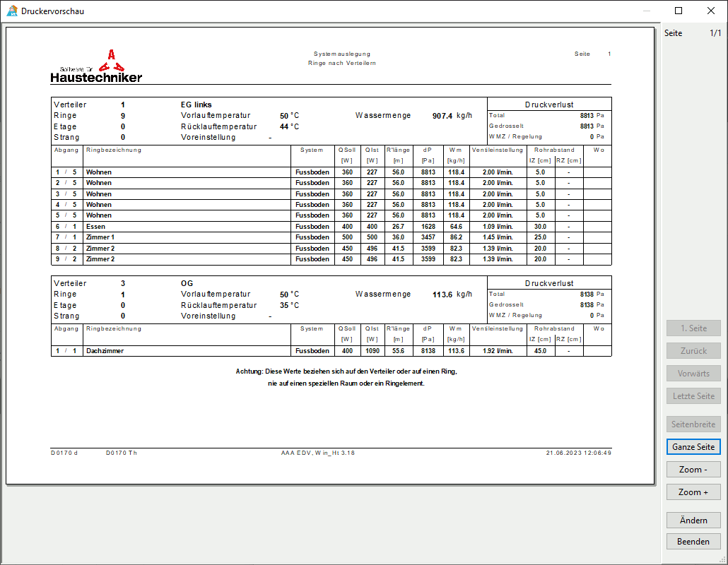The width and height of the screenshot is (728, 565).
Task: Click the Ganze Seite button
Action: 693,447
